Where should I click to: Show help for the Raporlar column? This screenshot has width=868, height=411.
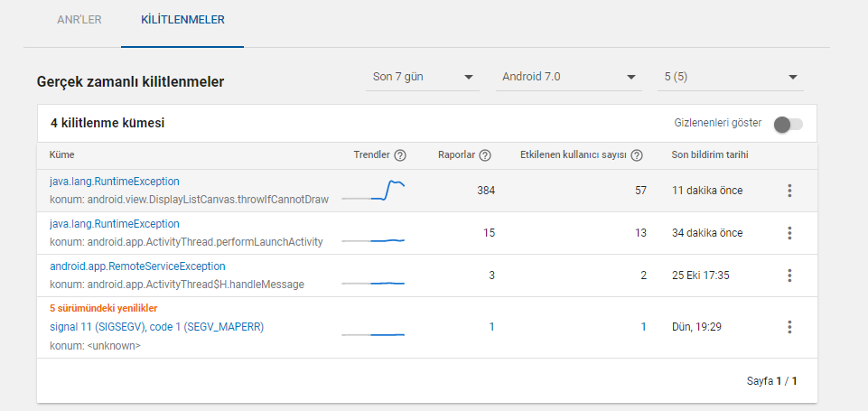tap(485, 155)
